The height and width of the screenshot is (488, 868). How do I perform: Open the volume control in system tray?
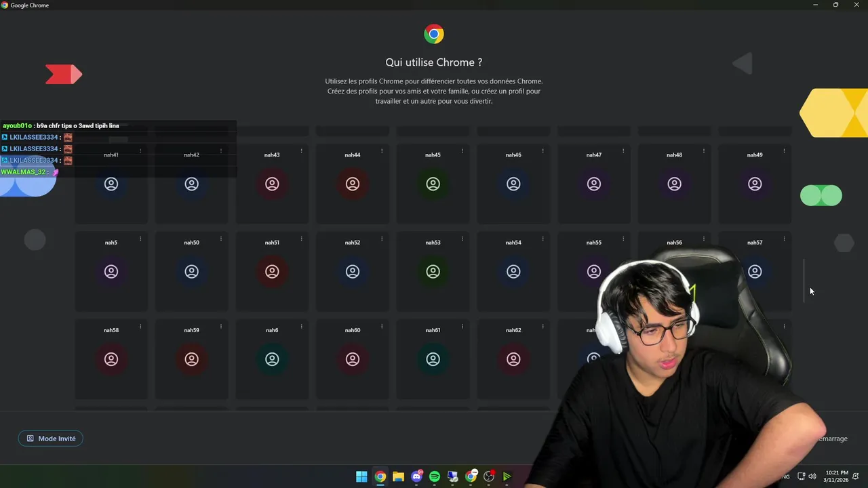tap(812, 476)
